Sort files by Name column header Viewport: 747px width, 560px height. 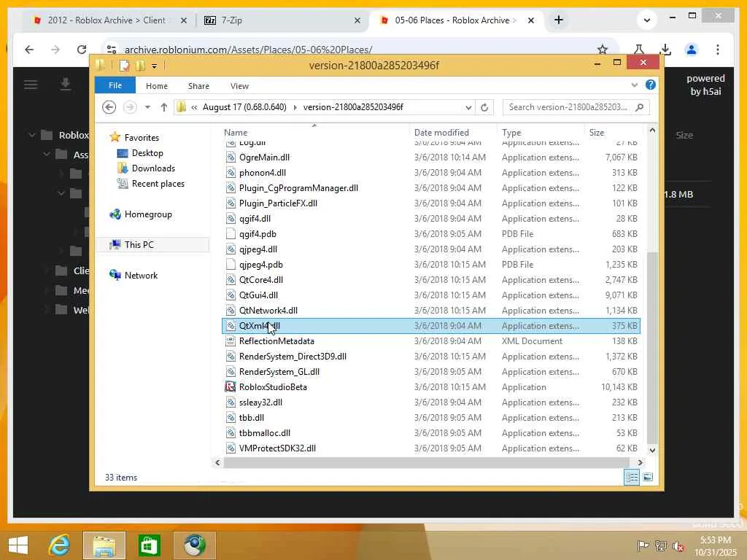(x=314, y=133)
